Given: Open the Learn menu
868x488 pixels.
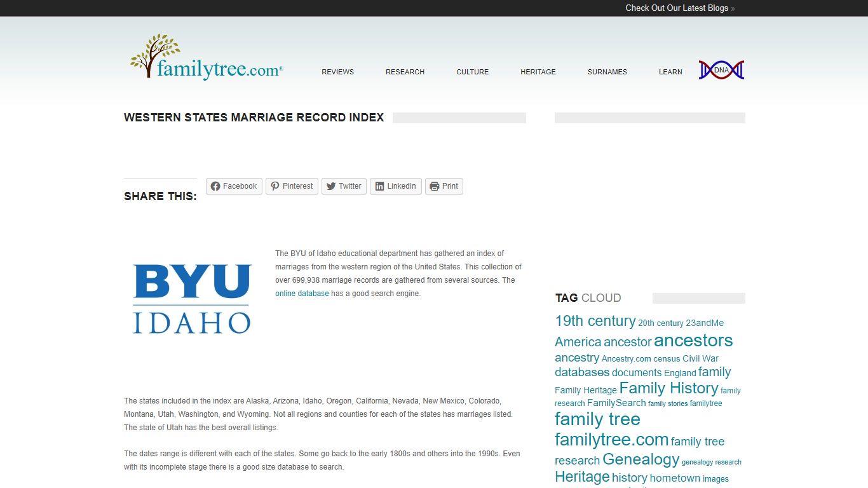Looking at the screenshot, I should point(670,72).
